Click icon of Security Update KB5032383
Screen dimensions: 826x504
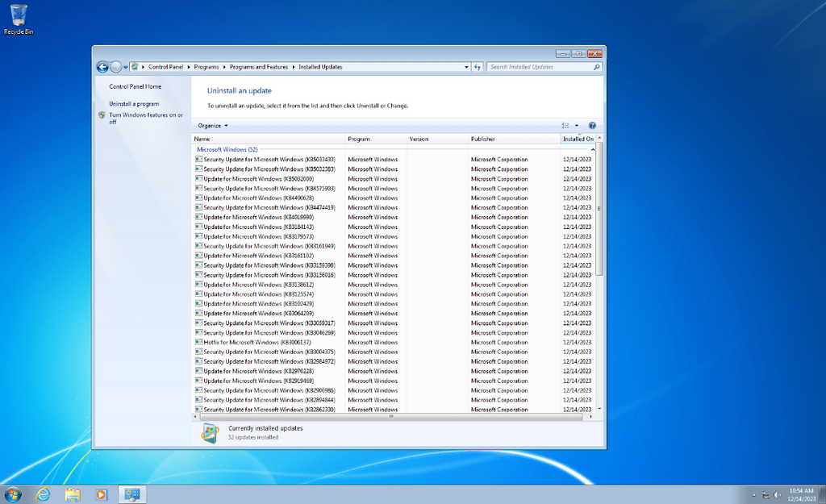[198, 169]
